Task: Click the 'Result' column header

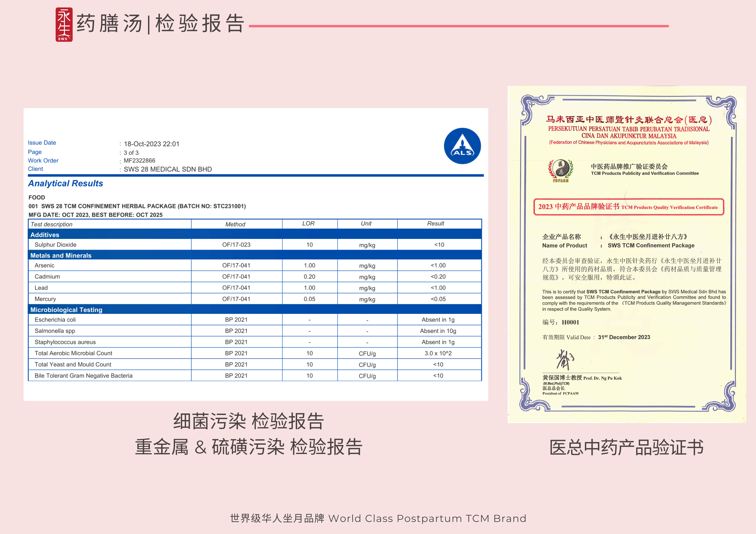Action: point(435,224)
